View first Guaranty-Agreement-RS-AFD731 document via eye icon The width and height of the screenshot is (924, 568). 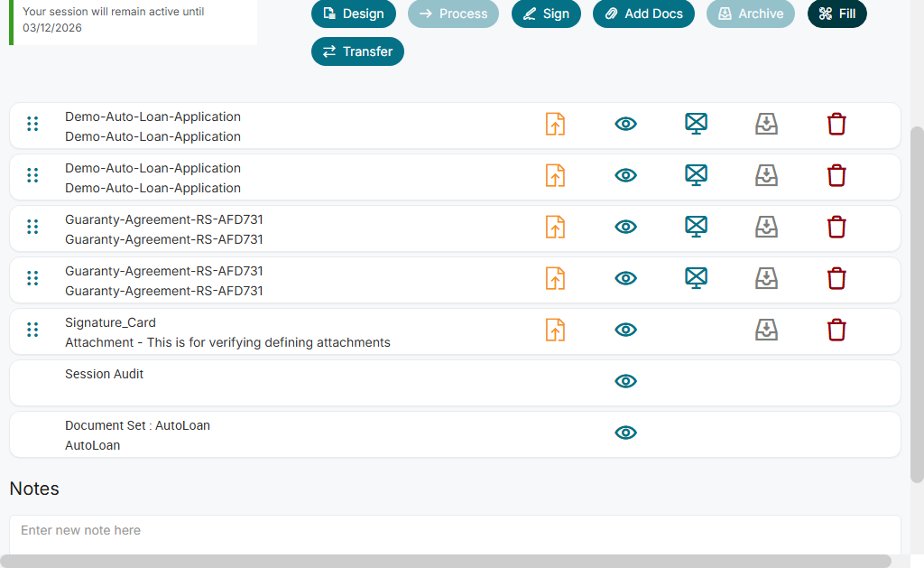pyautogui.click(x=626, y=227)
